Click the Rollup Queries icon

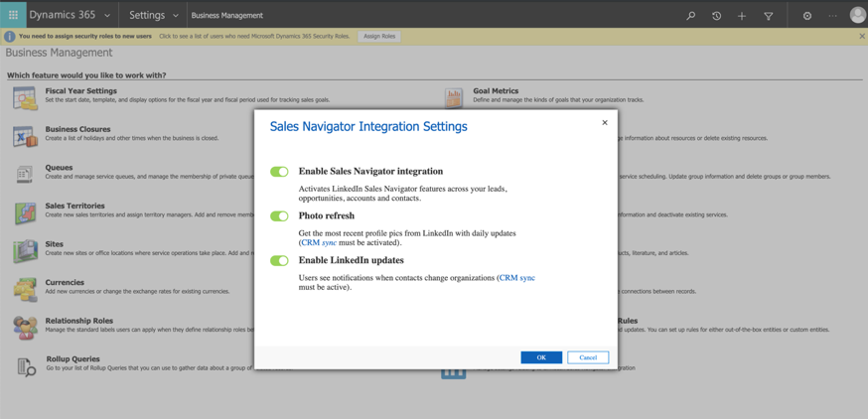point(26,366)
